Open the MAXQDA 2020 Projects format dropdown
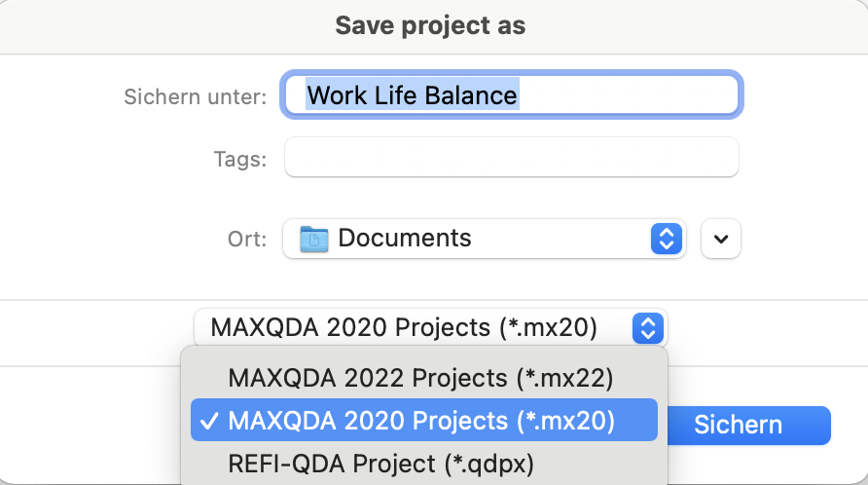 (430, 327)
